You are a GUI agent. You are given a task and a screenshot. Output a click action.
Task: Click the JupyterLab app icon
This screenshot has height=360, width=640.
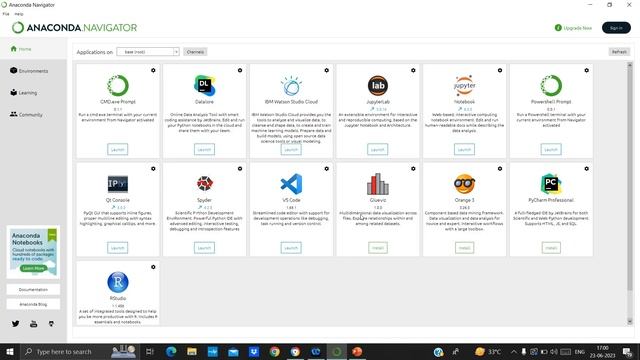coord(378,85)
